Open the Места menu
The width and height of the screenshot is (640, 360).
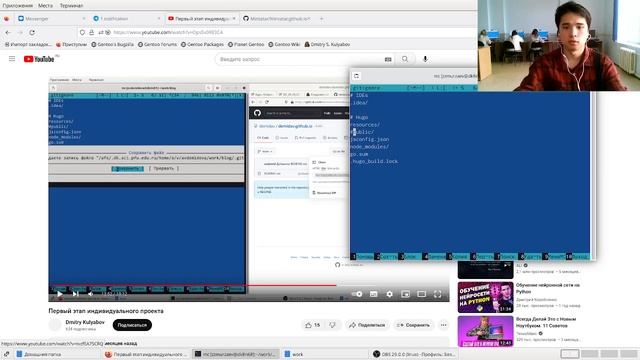45,6
